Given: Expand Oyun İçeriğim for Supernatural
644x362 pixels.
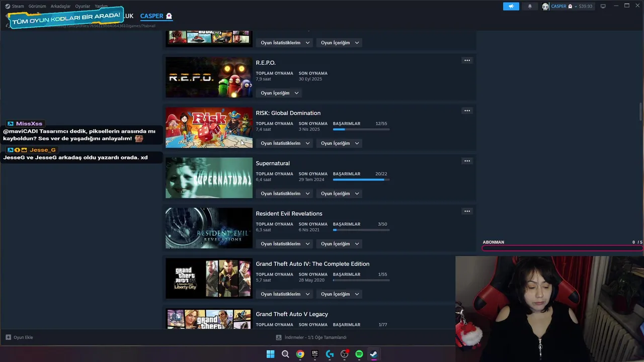Looking at the screenshot, I should 340,194.
